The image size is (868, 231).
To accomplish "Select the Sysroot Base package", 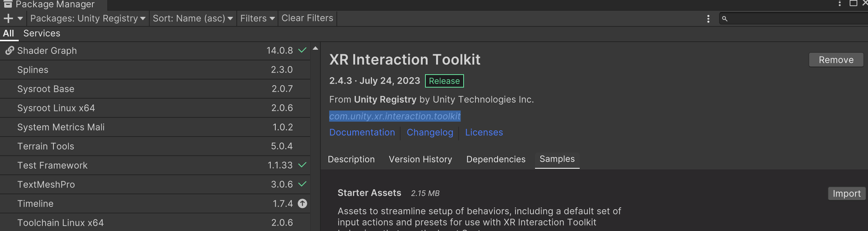I will click(x=155, y=89).
